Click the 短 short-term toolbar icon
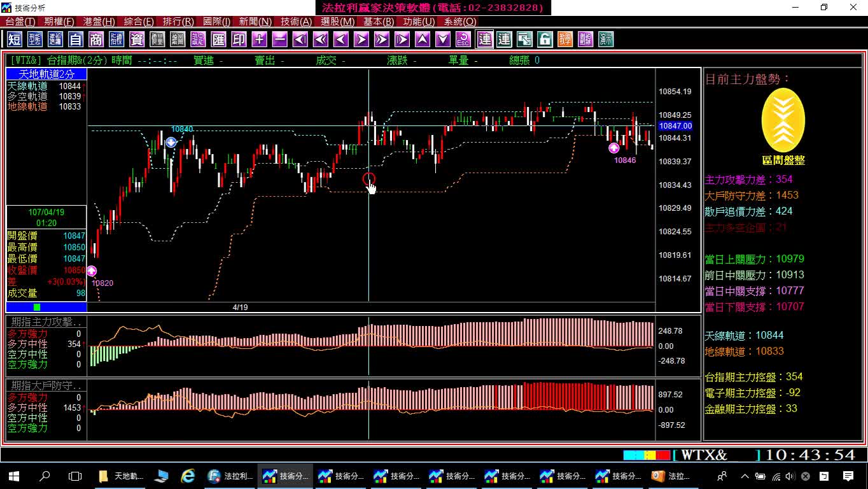 [14, 39]
